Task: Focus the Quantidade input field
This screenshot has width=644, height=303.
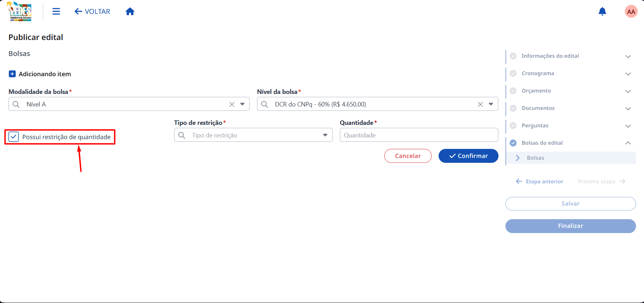Action: (419, 135)
